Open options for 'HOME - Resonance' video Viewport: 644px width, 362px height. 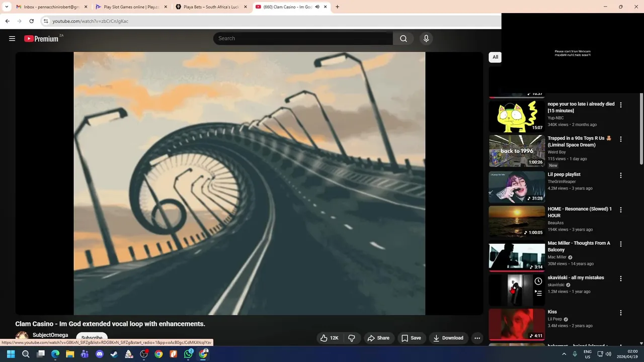click(x=620, y=210)
